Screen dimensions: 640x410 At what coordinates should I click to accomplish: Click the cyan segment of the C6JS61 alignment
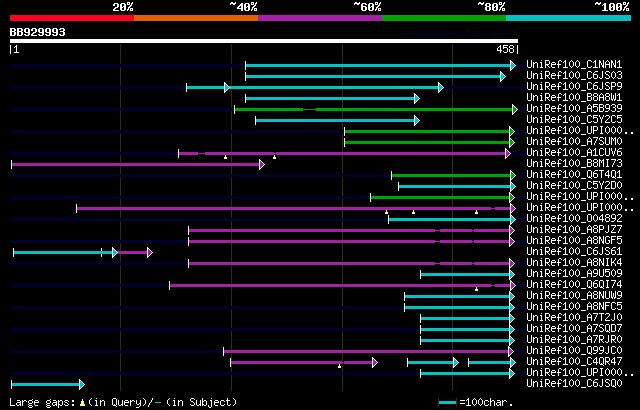click(x=63, y=253)
